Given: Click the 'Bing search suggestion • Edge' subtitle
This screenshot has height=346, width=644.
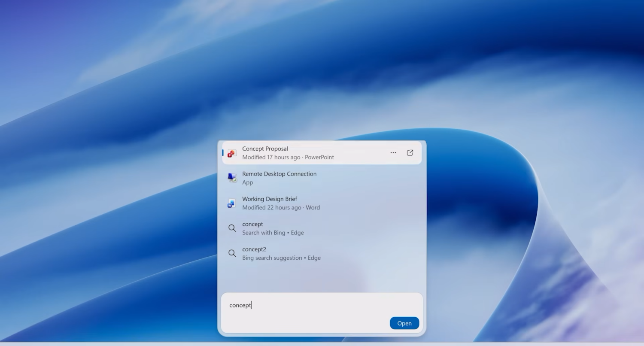Looking at the screenshot, I should (281, 258).
